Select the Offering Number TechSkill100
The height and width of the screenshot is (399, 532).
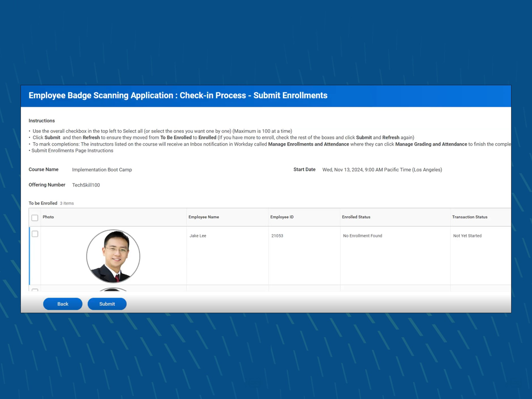tap(86, 185)
